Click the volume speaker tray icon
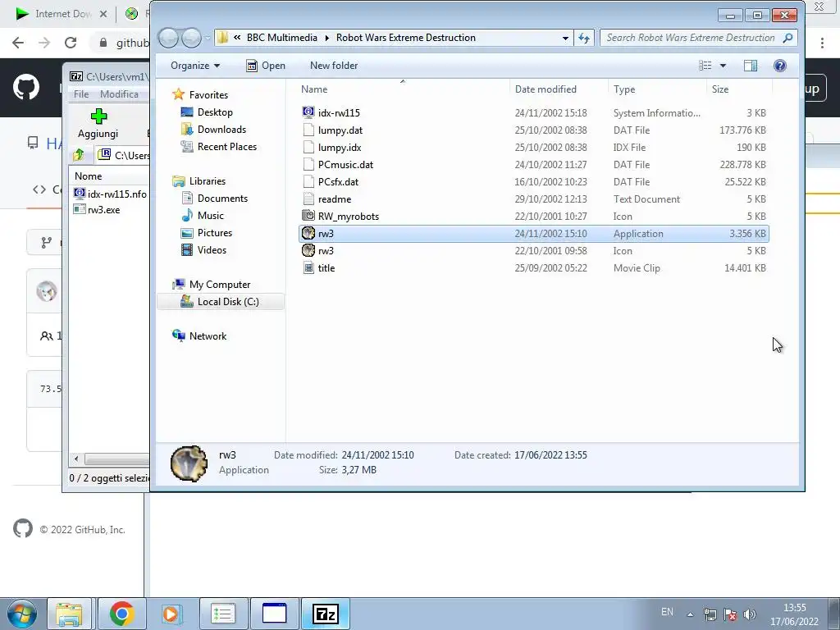This screenshot has height=630, width=840. tap(750, 614)
